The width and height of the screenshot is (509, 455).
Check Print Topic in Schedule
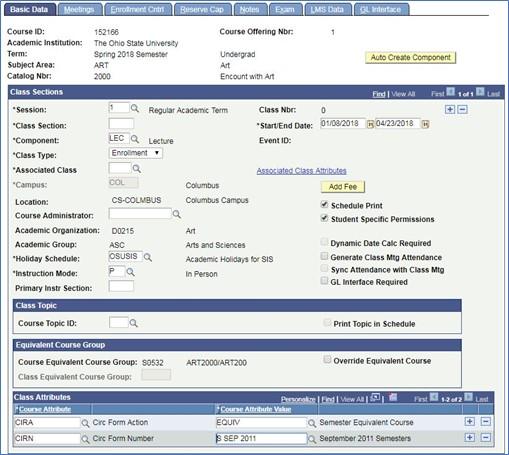[x=327, y=322]
